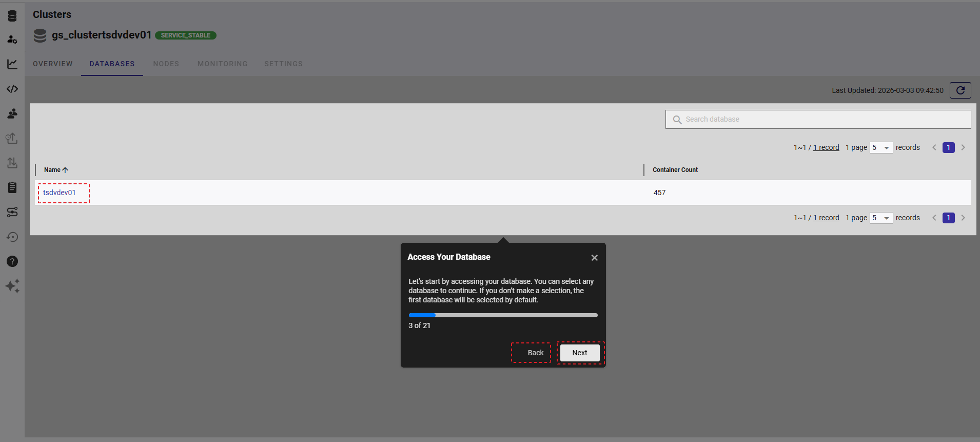Click the 'Access Your Database' popup title
The image size is (980, 442).
pyautogui.click(x=448, y=257)
